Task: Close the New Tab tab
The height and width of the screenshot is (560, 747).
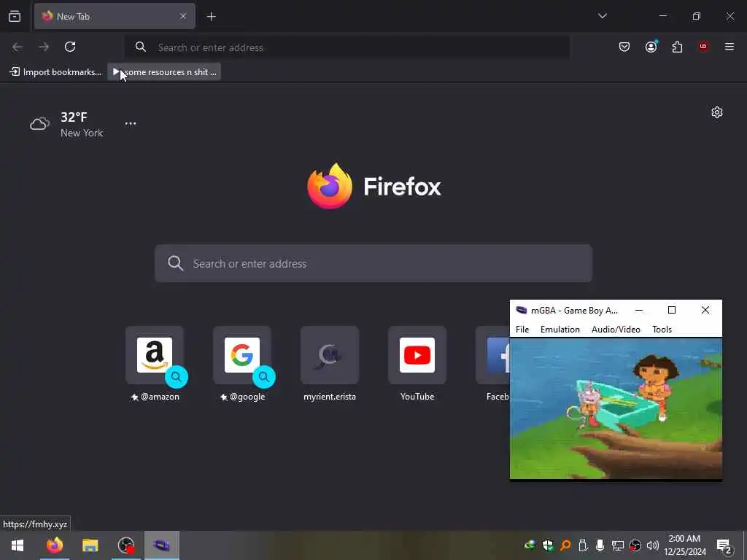Action: (183, 16)
